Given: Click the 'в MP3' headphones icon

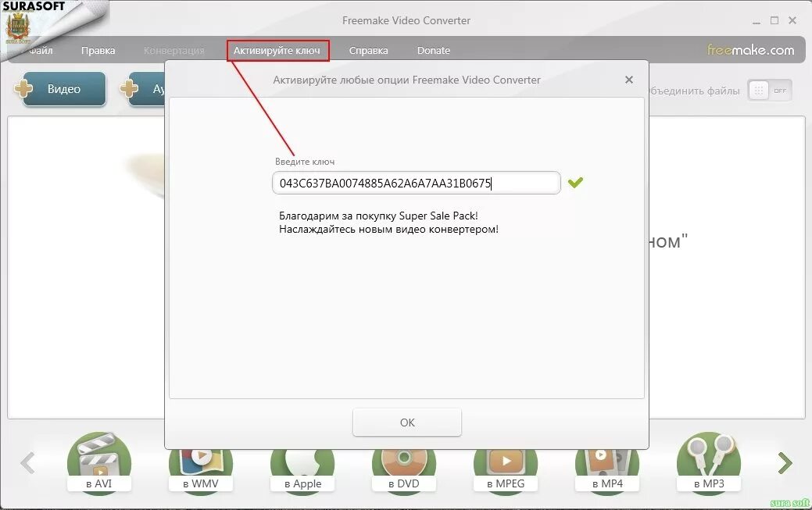Looking at the screenshot, I should point(709,463).
